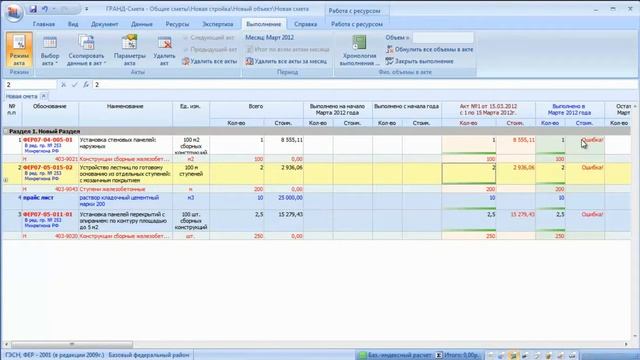Switch to the Документ ribbon tab

[x=104, y=24]
